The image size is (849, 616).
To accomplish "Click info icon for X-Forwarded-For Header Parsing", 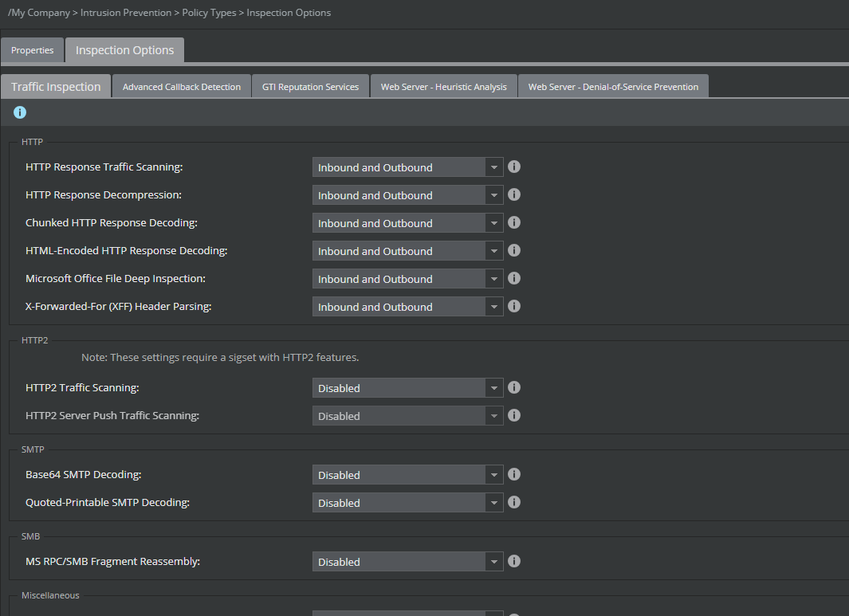I will pyautogui.click(x=514, y=306).
